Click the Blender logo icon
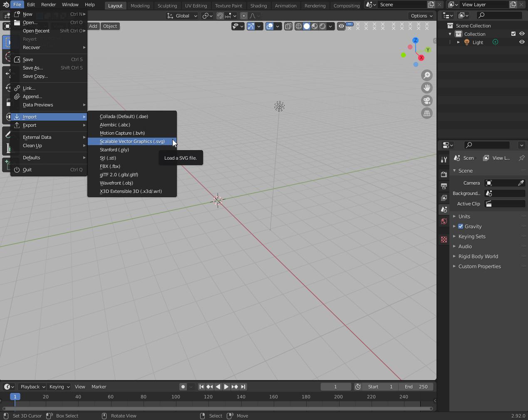Screen dimensions: 528x420 (x=6, y=5)
